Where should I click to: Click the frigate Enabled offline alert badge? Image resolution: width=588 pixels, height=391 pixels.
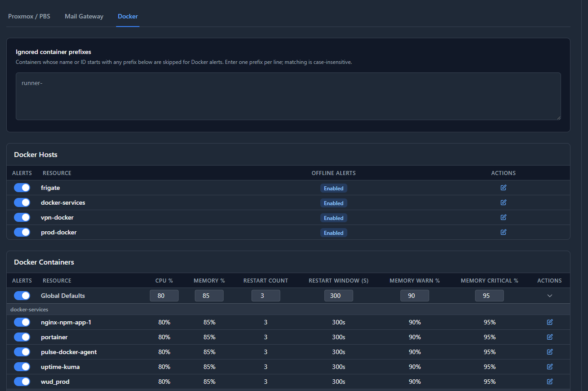(x=334, y=188)
